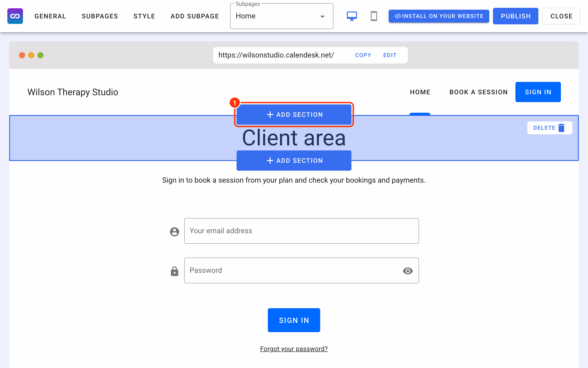Click the Home navigation link

[420, 92]
